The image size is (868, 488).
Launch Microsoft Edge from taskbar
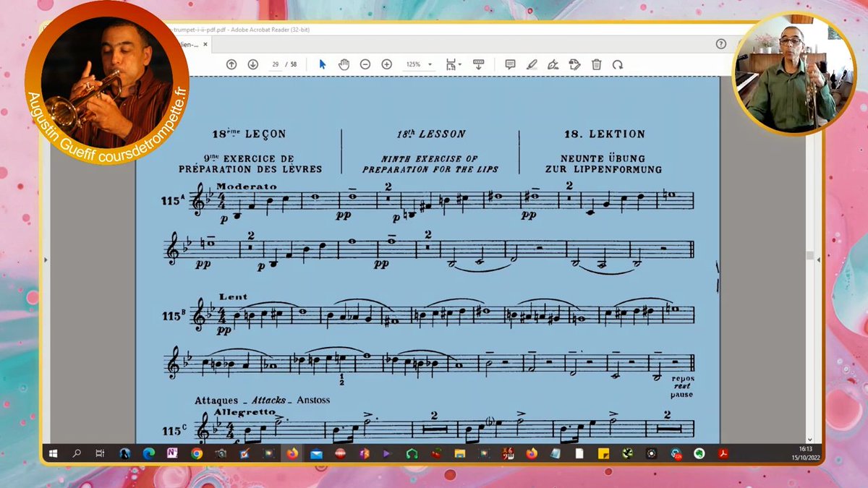pyautogui.click(x=148, y=454)
